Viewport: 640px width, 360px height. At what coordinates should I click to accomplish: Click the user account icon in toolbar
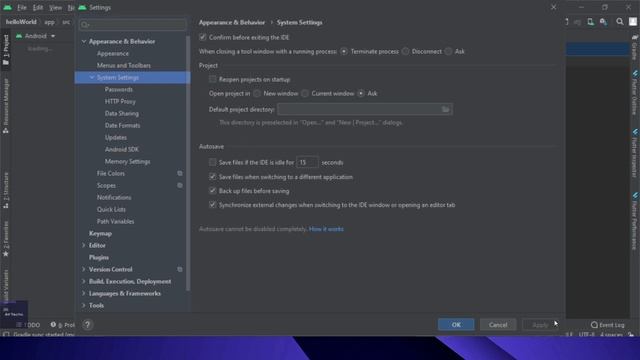pos(633,22)
